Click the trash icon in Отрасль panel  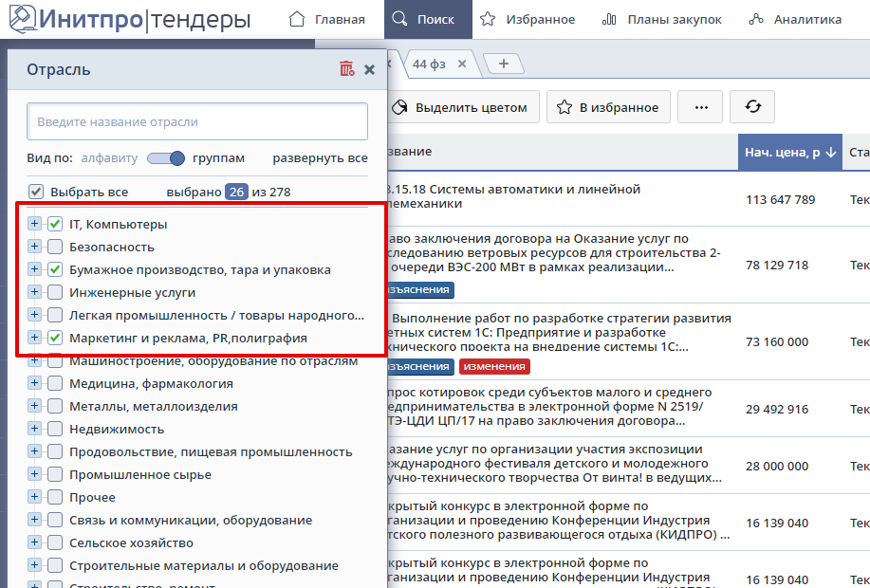pyautogui.click(x=346, y=69)
